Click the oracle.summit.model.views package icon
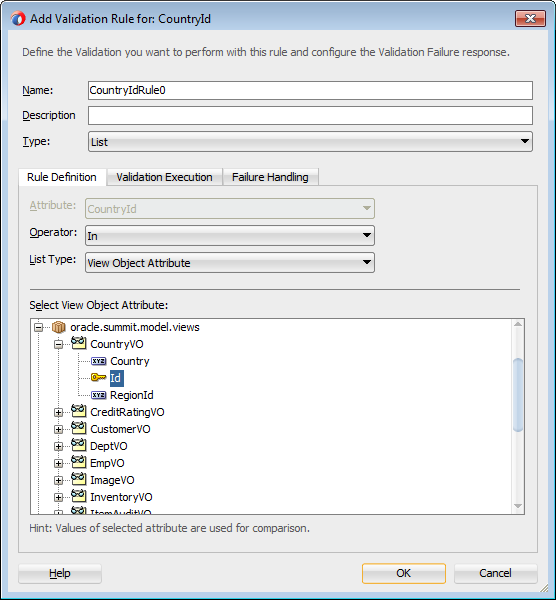 pos(59,327)
